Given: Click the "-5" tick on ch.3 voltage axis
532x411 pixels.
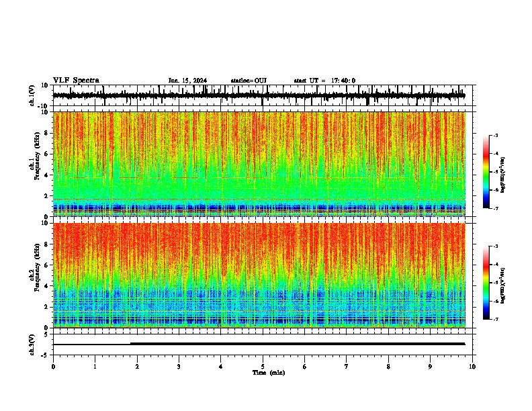Looking at the screenshot, I should pos(46,355).
